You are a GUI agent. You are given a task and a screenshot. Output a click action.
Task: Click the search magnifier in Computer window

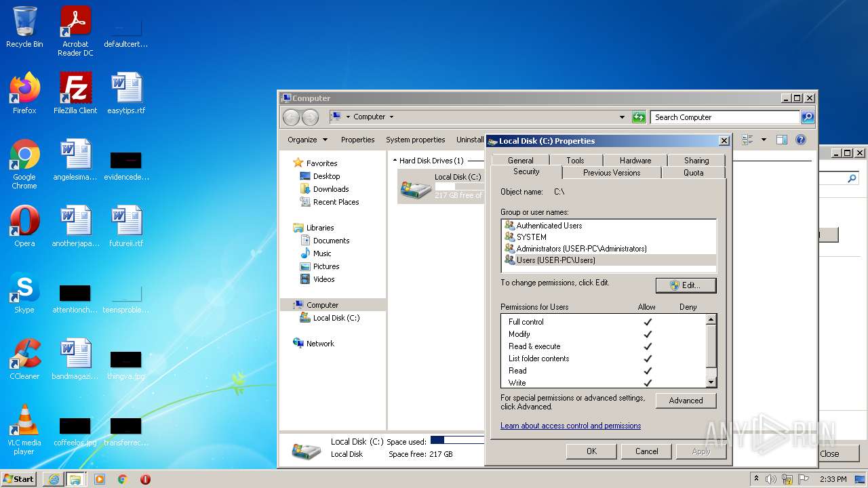coord(807,117)
